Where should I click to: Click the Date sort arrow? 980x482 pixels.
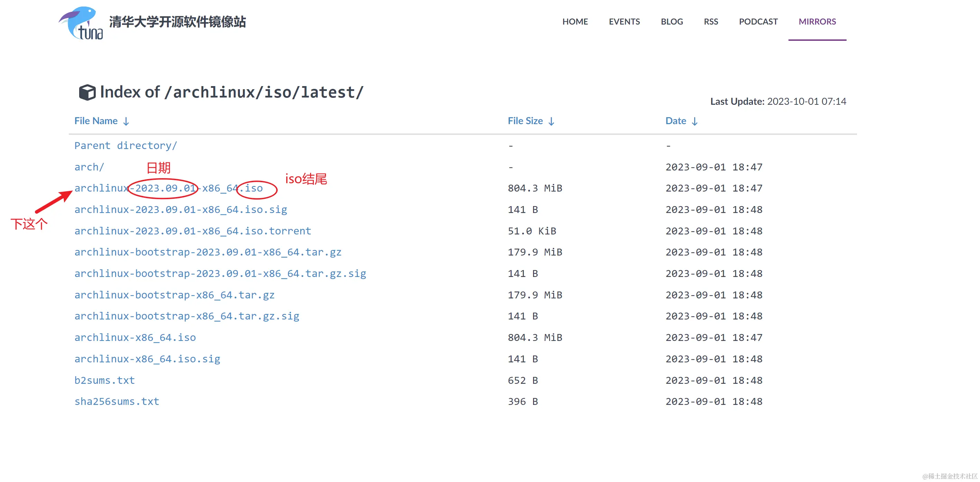[695, 121]
